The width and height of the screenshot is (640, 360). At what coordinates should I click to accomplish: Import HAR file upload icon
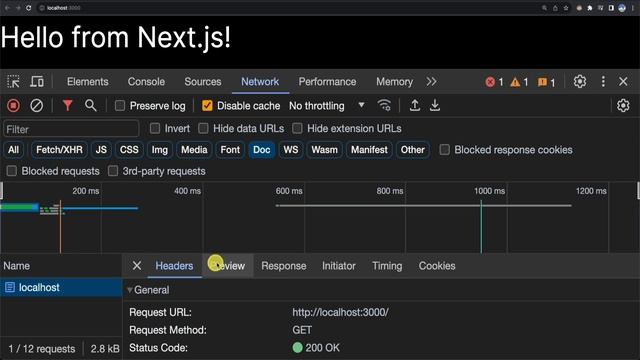(x=415, y=105)
